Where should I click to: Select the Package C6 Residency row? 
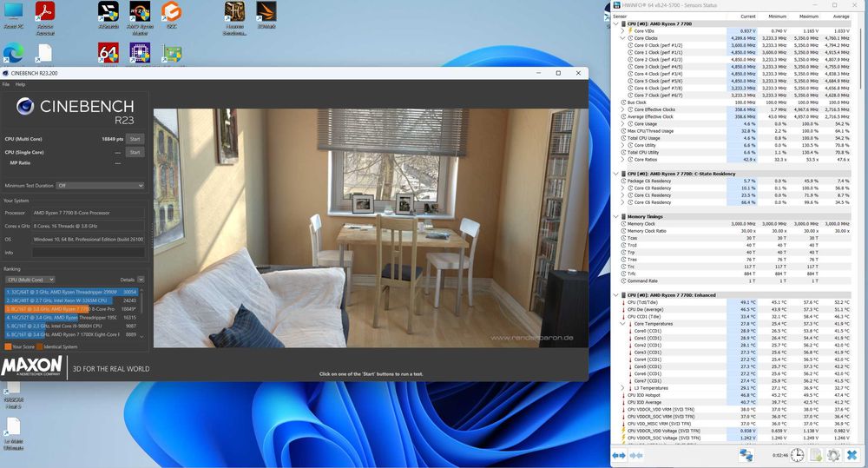point(735,181)
